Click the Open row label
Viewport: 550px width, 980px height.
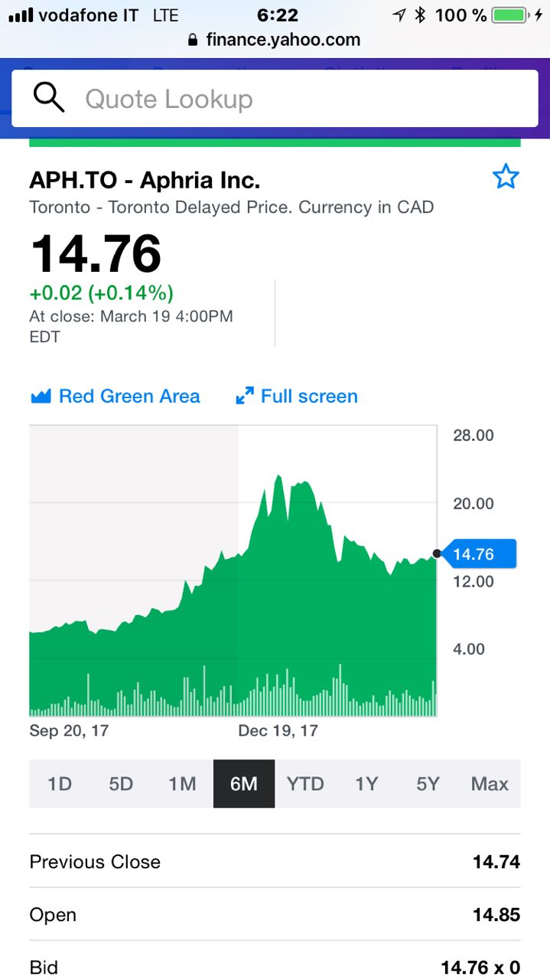[x=53, y=915]
